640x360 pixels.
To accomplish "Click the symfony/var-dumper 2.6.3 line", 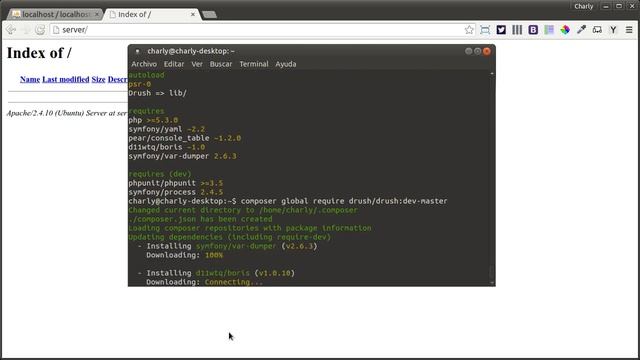I will 182,156.
